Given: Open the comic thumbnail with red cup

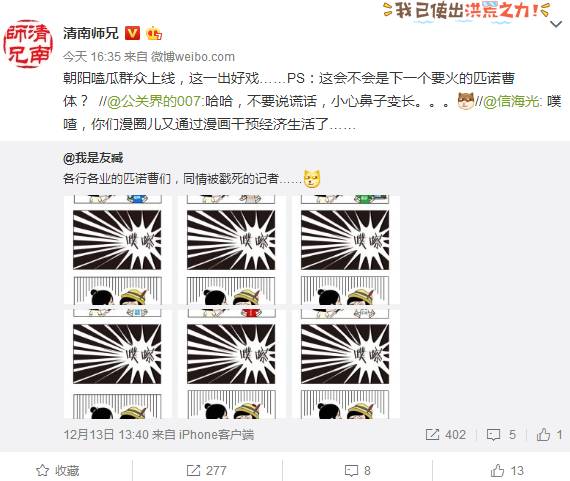Looking at the screenshot, I should pos(232,364).
